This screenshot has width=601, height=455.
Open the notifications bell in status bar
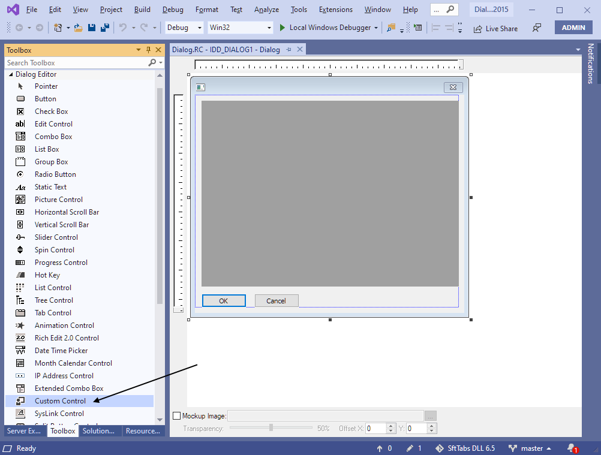[573, 448]
